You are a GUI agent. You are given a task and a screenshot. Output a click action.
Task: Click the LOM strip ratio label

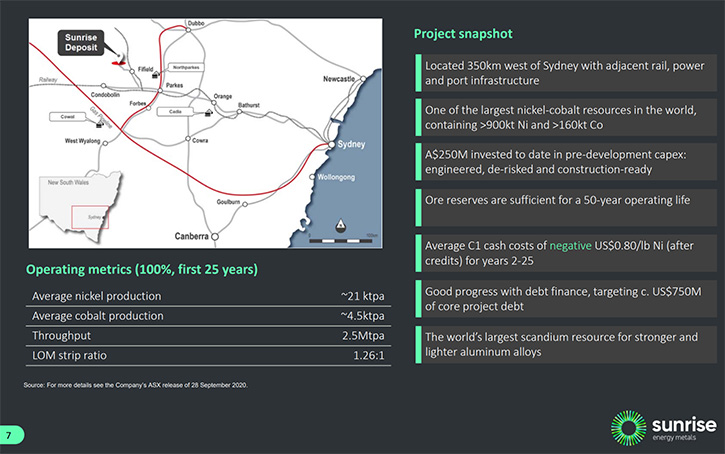pos(69,356)
